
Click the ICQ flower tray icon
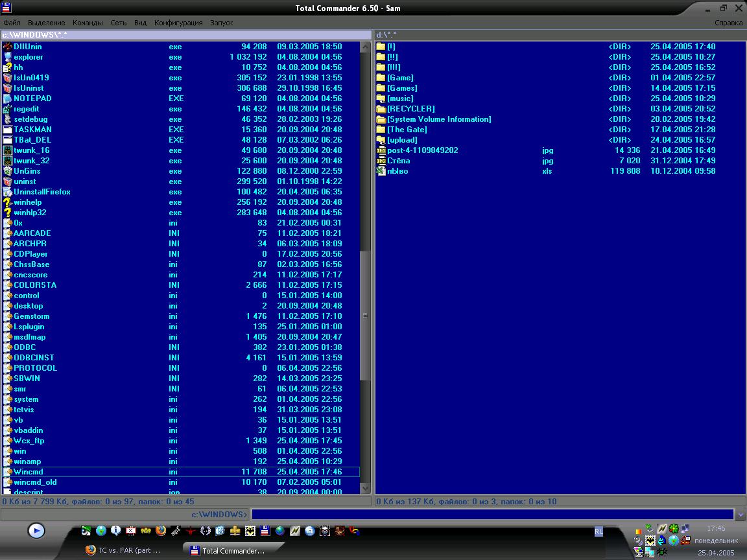[x=674, y=528]
